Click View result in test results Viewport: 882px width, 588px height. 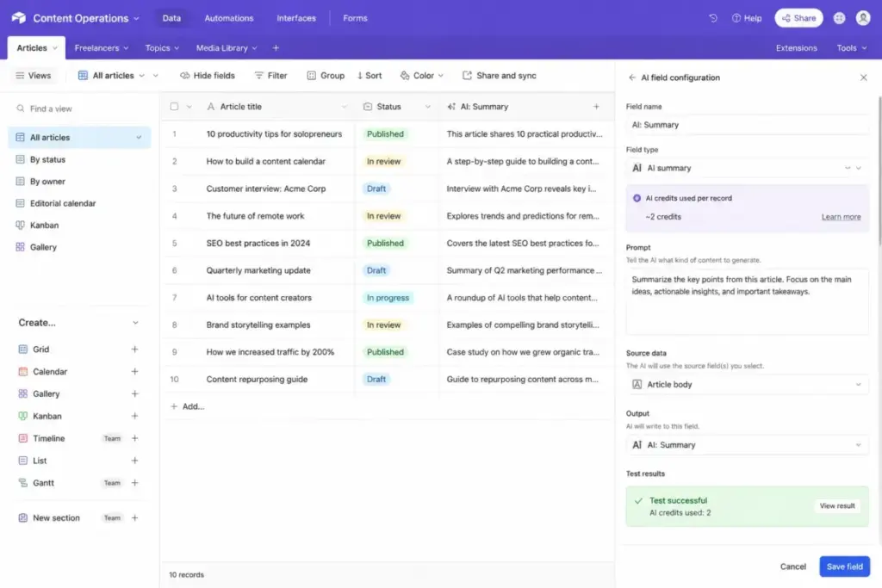click(837, 506)
